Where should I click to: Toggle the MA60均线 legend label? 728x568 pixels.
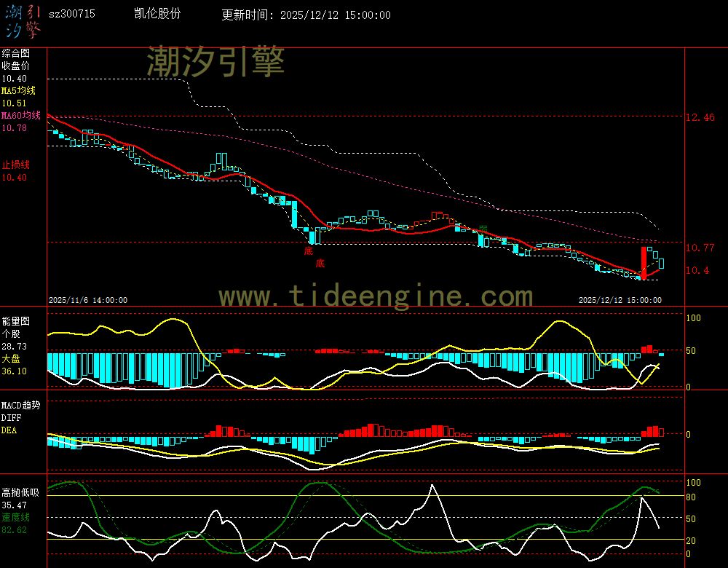[20, 115]
